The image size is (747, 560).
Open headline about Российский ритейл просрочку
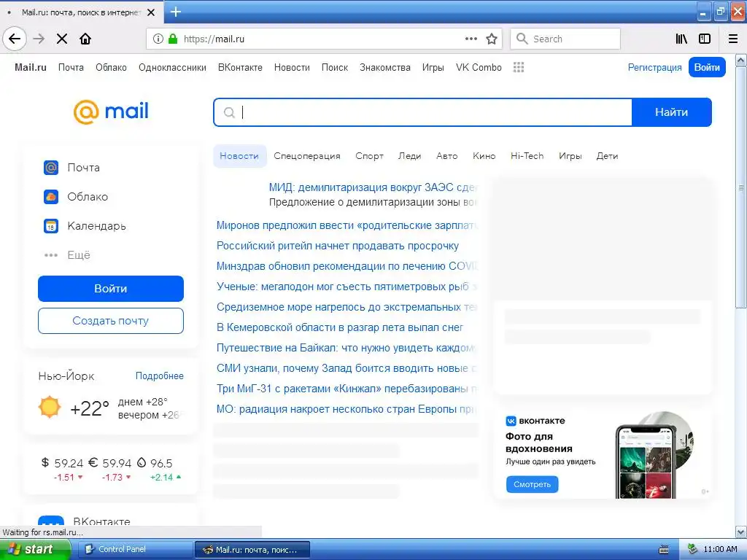pos(337,246)
